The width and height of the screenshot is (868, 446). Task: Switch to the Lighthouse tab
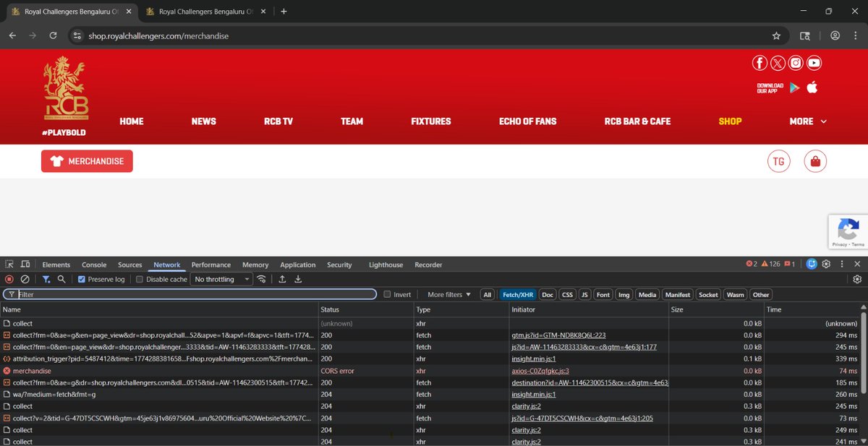coord(386,265)
